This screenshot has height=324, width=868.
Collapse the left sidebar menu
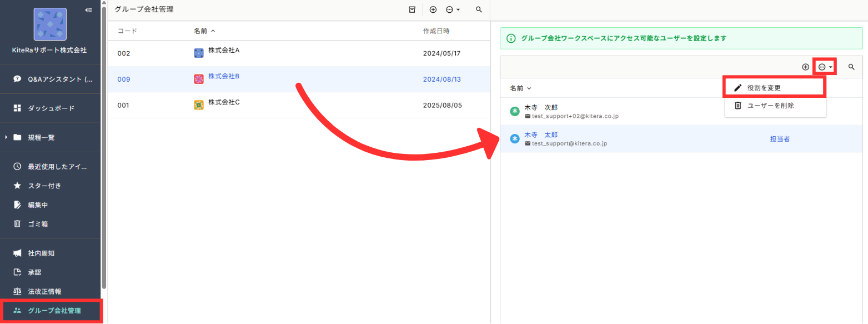coord(88,10)
